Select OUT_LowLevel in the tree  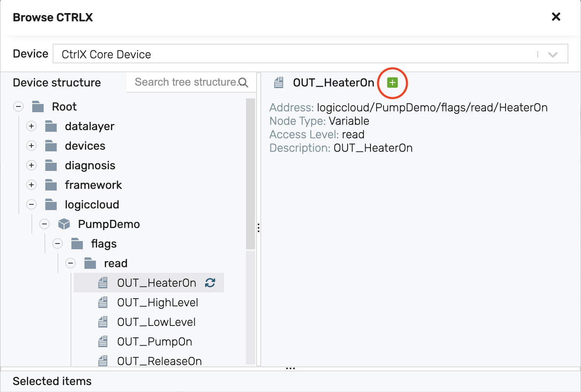156,322
